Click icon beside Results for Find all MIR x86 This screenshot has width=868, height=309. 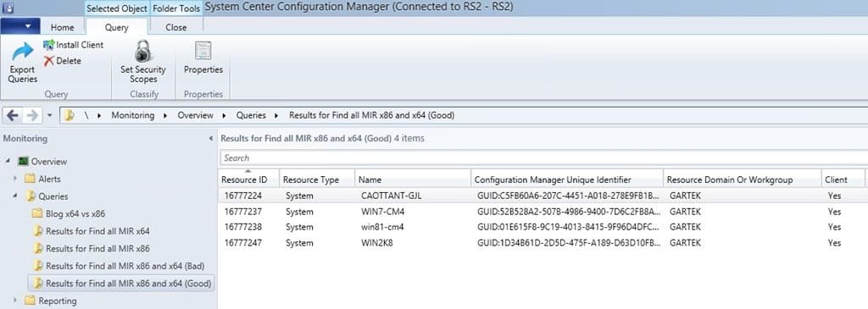[x=37, y=248]
